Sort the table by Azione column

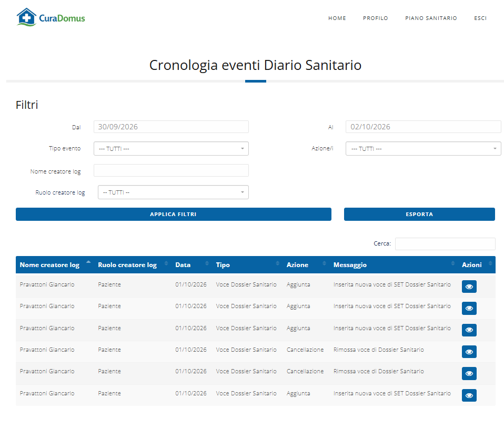pos(306,264)
